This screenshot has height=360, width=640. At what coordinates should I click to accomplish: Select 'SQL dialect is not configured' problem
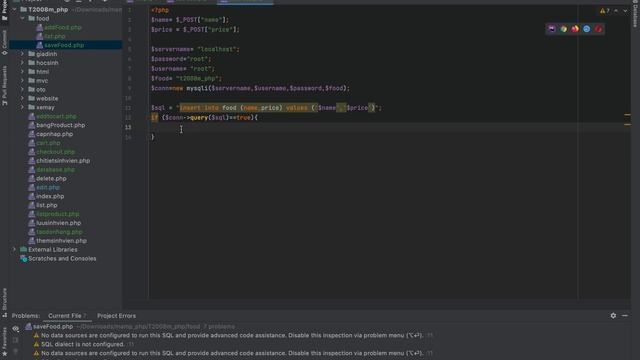82,344
